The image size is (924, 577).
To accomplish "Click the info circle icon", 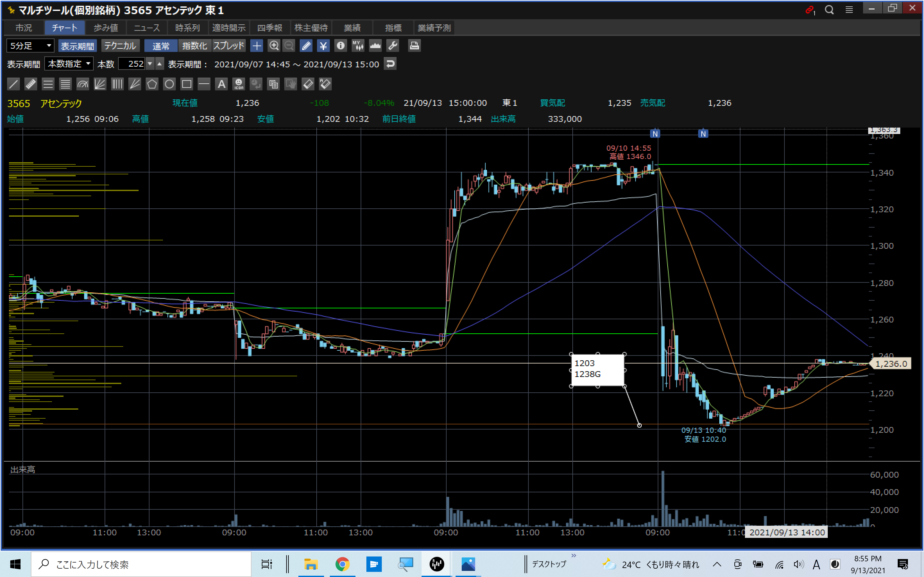I will pos(340,46).
